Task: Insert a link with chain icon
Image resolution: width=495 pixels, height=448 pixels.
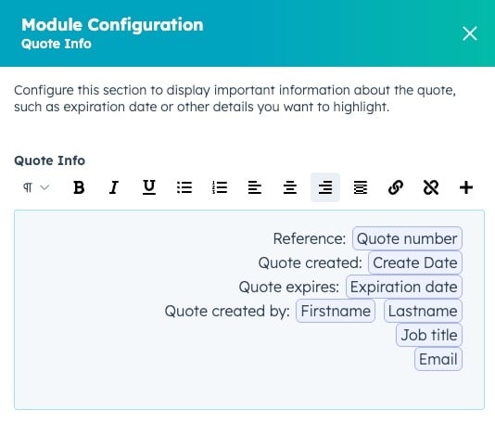Action: coord(396,187)
